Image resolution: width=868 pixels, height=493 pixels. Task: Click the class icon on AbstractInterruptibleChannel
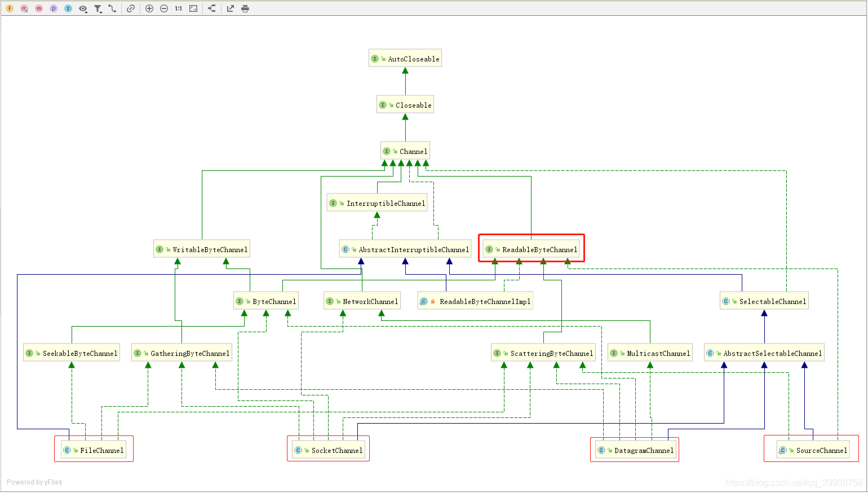click(345, 249)
